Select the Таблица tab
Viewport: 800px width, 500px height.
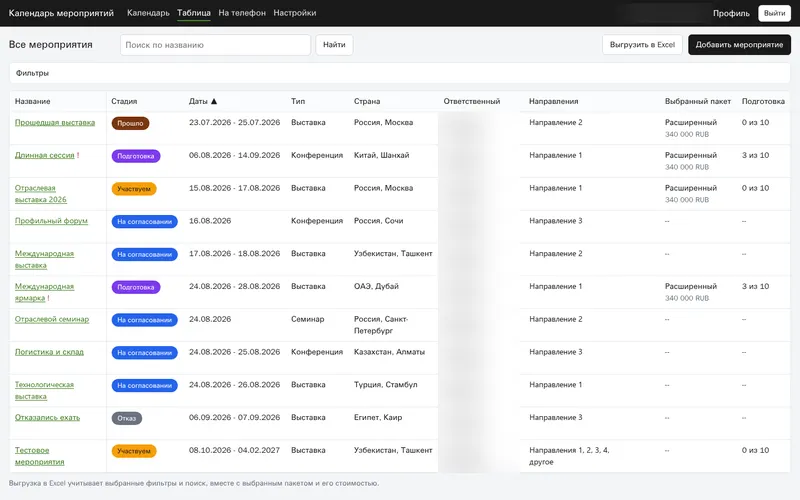(194, 13)
